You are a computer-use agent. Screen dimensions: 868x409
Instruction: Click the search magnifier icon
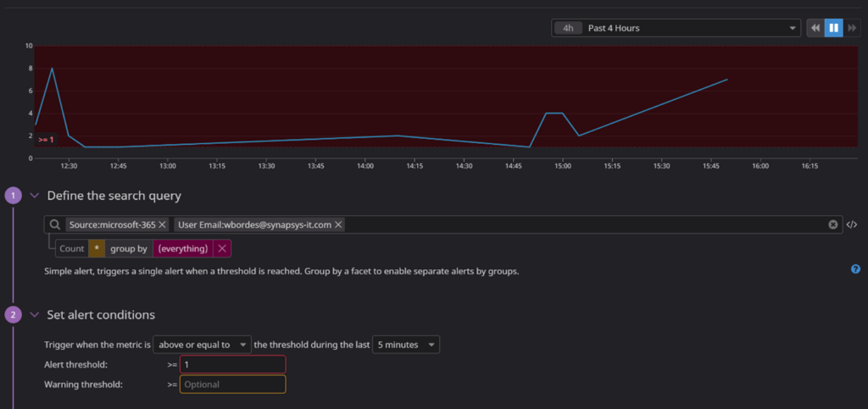pyautogui.click(x=55, y=224)
